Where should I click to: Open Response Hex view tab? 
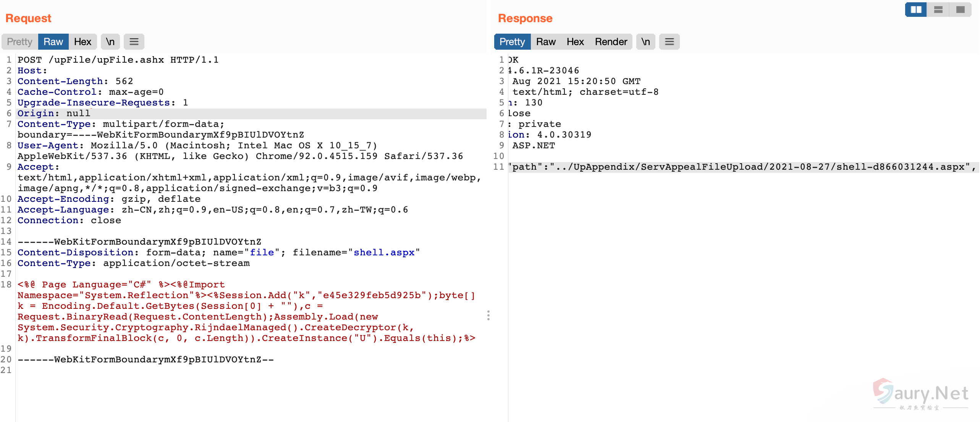575,42
